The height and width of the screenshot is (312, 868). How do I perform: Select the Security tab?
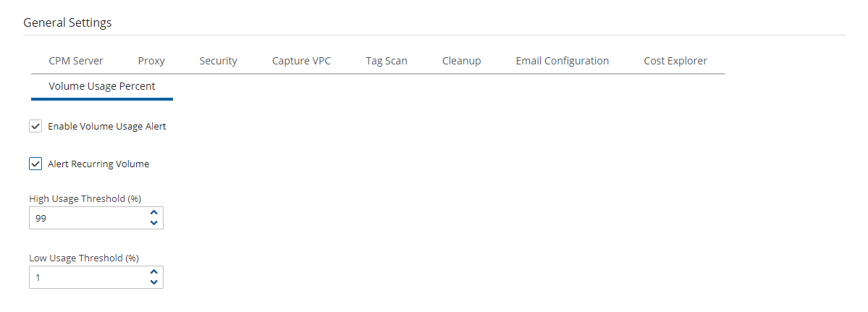(218, 61)
